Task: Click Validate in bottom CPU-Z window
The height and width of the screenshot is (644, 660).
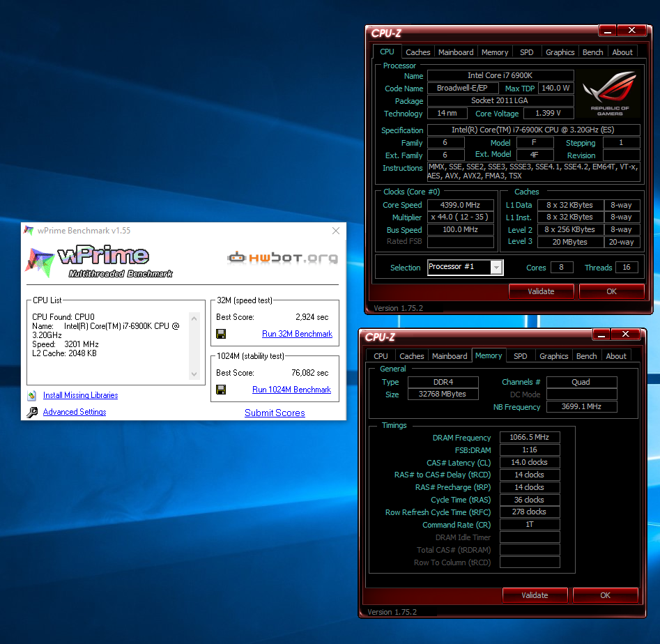Action: pyautogui.click(x=535, y=595)
